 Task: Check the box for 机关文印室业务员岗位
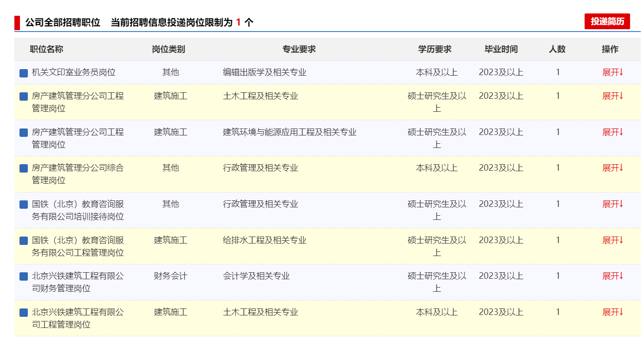pos(24,73)
